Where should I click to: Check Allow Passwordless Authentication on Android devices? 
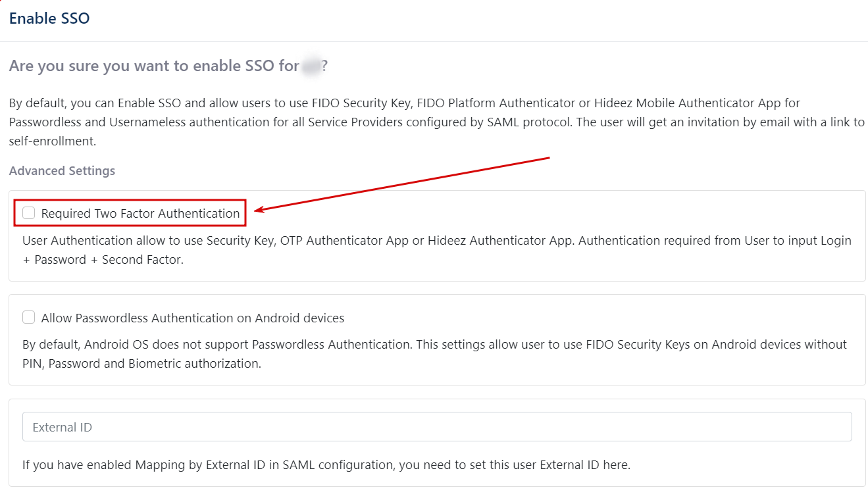coord(28,316)
